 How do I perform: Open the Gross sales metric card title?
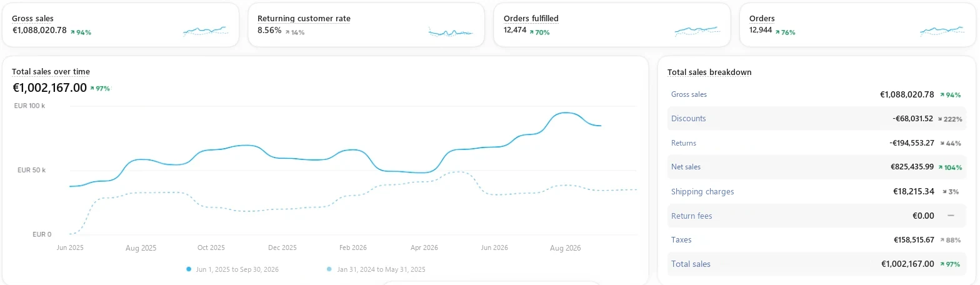32,19
